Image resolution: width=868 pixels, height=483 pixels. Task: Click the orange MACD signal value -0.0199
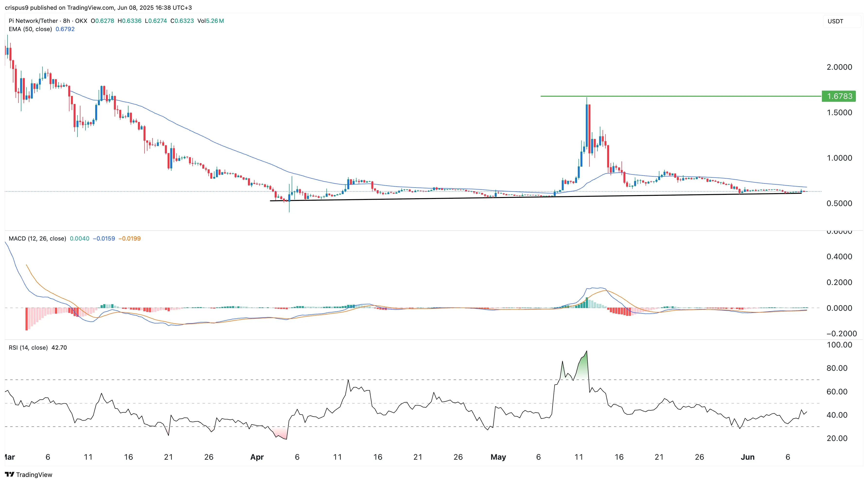pos(129,239)
